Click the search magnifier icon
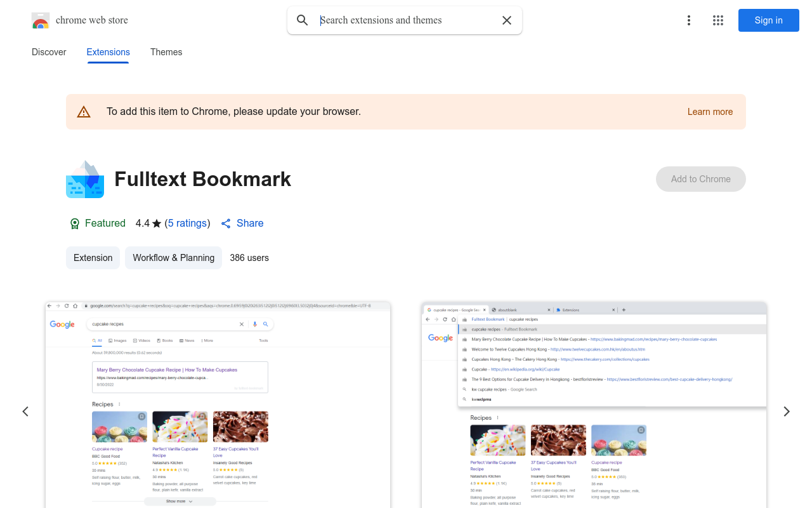The height and width of the screenshot is (508, 812). (303, 20)
